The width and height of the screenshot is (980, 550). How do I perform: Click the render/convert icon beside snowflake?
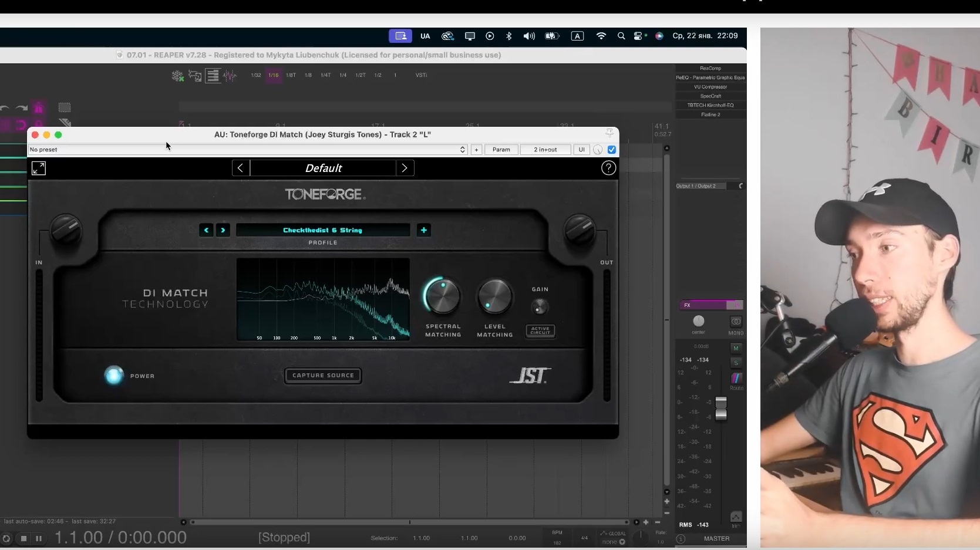pos(195,76)
